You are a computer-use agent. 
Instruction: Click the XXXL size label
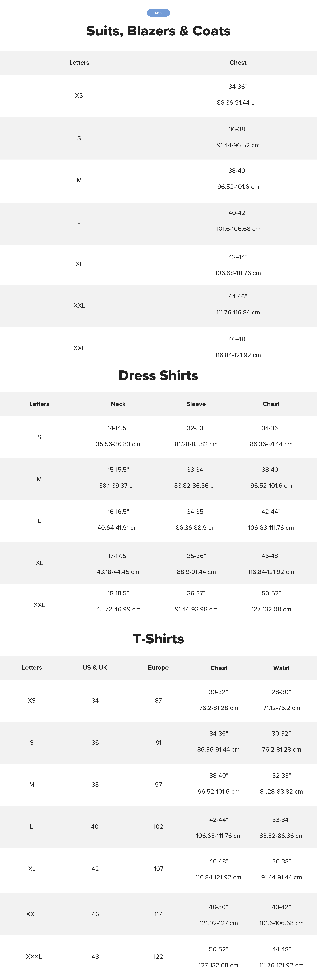point(34,956)
